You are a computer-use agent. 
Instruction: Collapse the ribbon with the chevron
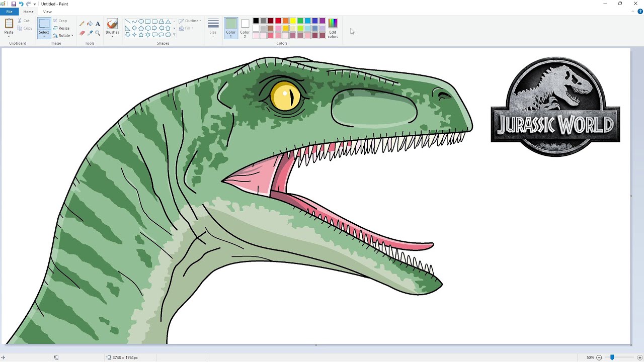[634, 11]
